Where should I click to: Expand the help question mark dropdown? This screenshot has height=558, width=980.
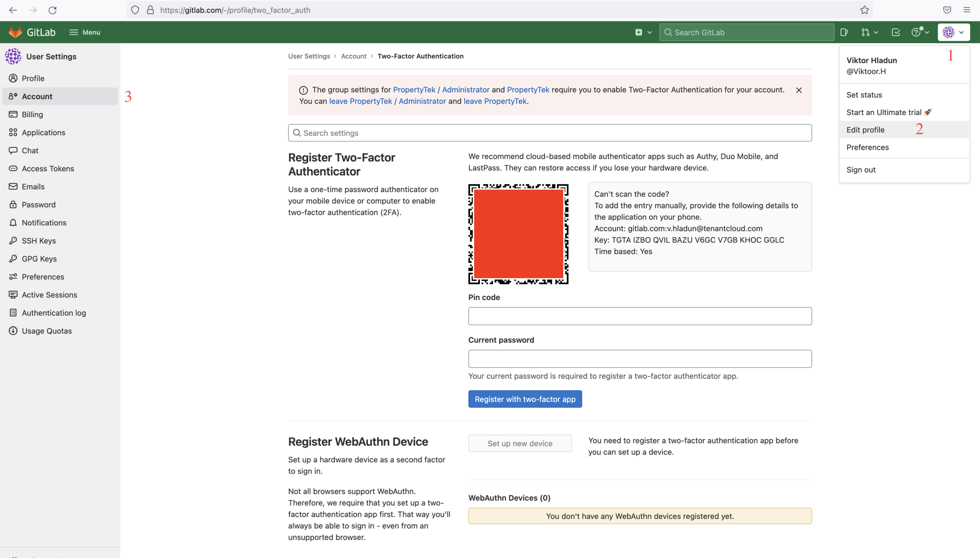920,32
